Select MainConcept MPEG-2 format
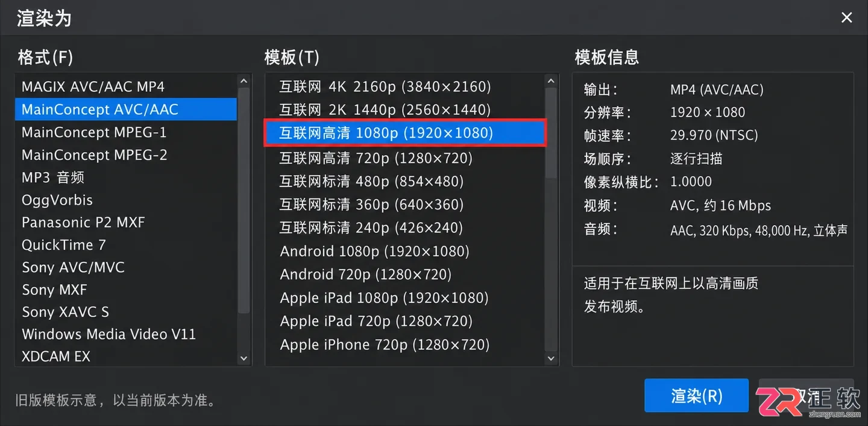Viewport: 868px width, 426px height. tap(126, 155)
